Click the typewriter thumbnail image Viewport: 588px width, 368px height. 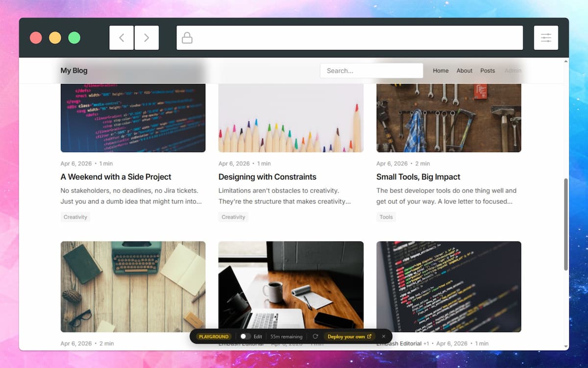pyautogui.click(x=133, y=287)
